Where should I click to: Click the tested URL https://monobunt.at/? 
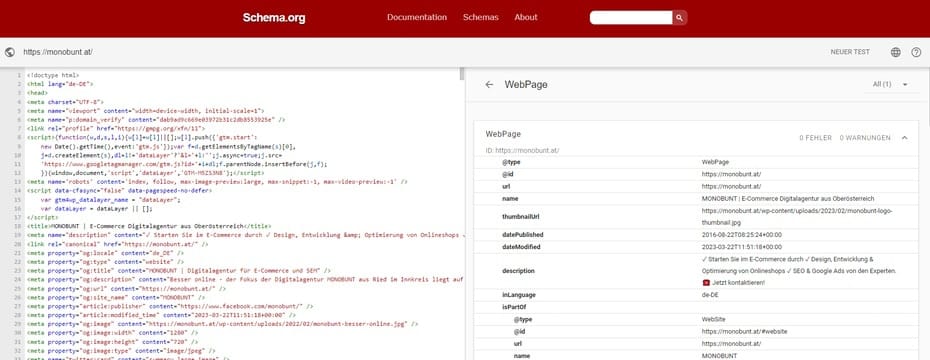tap(58, 52)
